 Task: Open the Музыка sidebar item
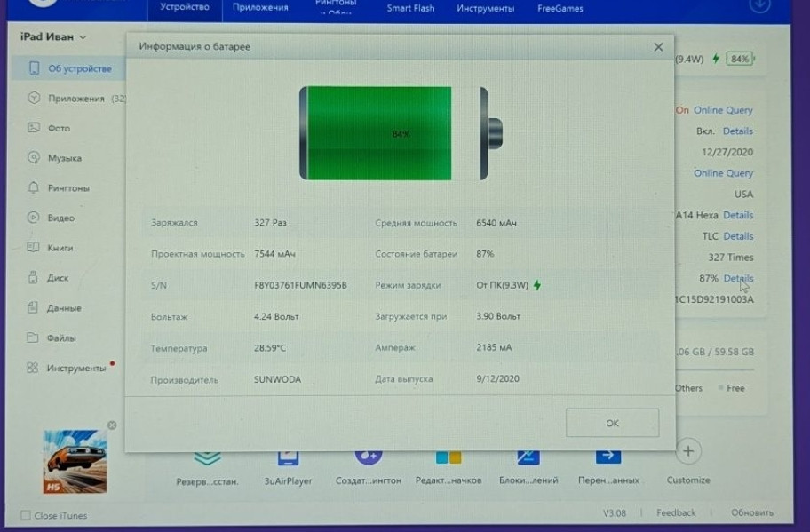point(64,158)
